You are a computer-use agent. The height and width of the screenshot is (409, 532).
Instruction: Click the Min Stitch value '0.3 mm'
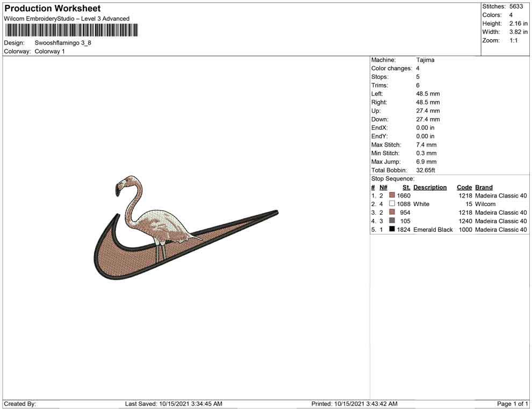click(x=427, y=153)
